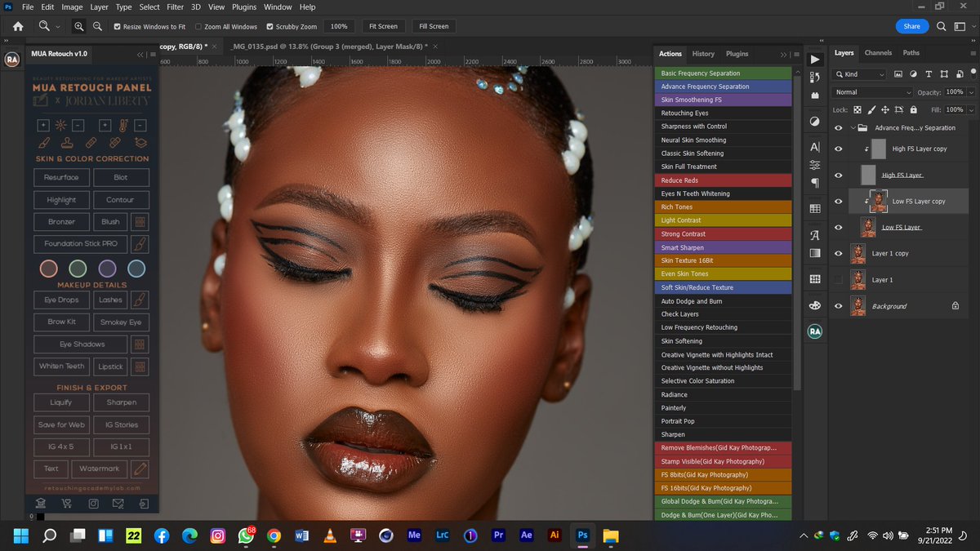Switch to the Paths tab
The width and height of the screenshot is (980, 551).
pos(911,53)
